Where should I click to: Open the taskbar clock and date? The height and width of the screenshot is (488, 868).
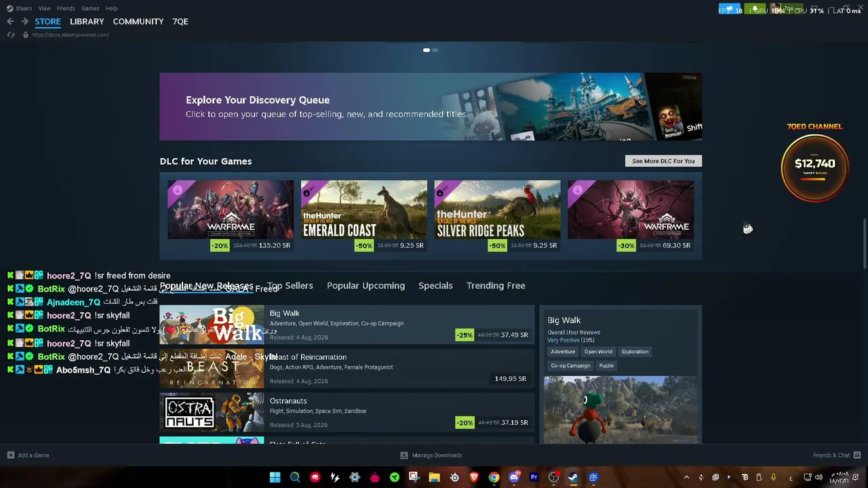point(840,477)
